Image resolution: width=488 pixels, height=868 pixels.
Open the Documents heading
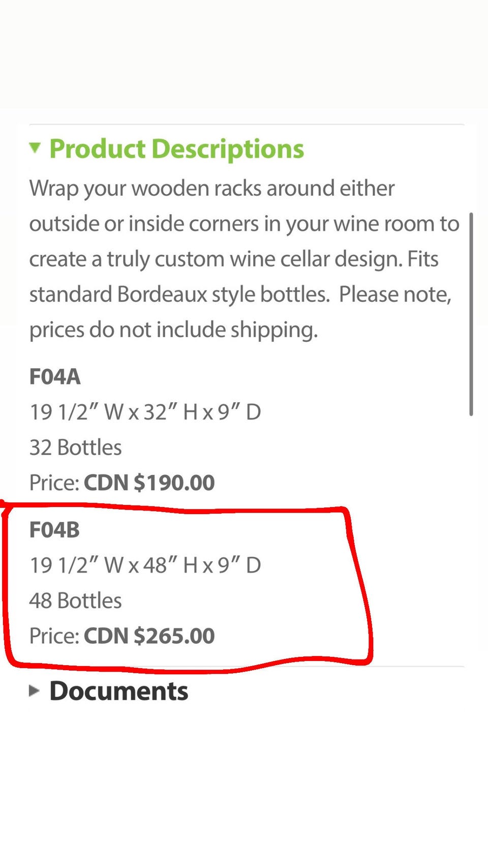click(x=118, y=691)
